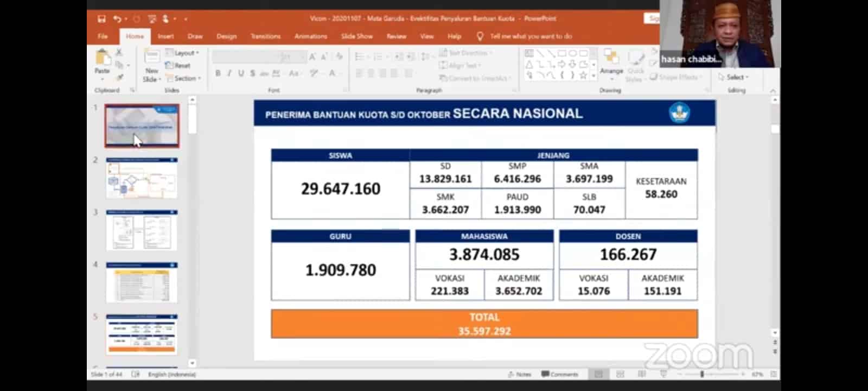Click the zoom slider in status bar
868x391 pixels.
(702, 374)
